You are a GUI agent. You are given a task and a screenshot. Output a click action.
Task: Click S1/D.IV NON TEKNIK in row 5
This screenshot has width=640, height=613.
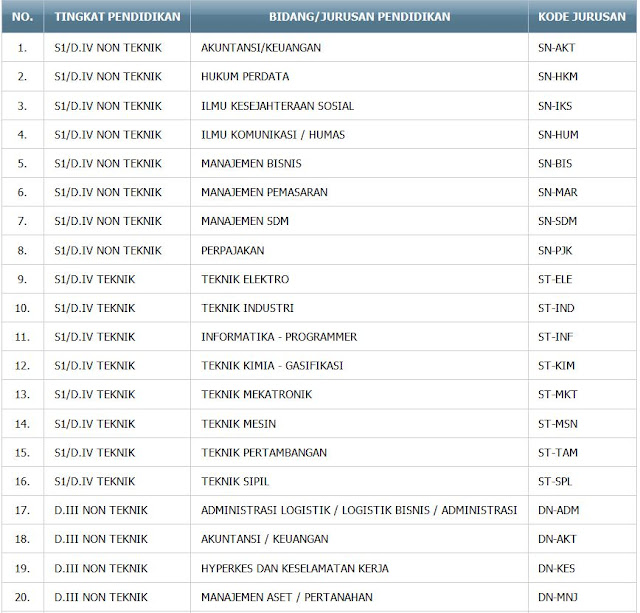(108, 164)
